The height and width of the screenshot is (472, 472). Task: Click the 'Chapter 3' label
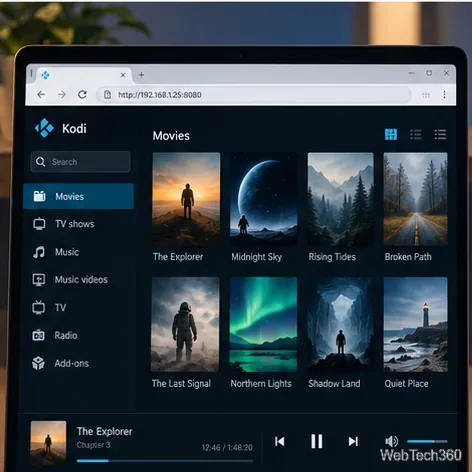point(93,445)
